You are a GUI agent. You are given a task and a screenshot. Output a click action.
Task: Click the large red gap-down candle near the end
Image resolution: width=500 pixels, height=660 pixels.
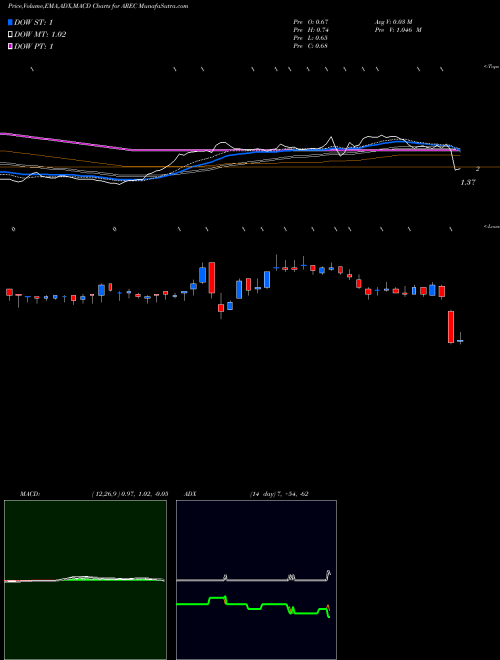click(451, 327)
